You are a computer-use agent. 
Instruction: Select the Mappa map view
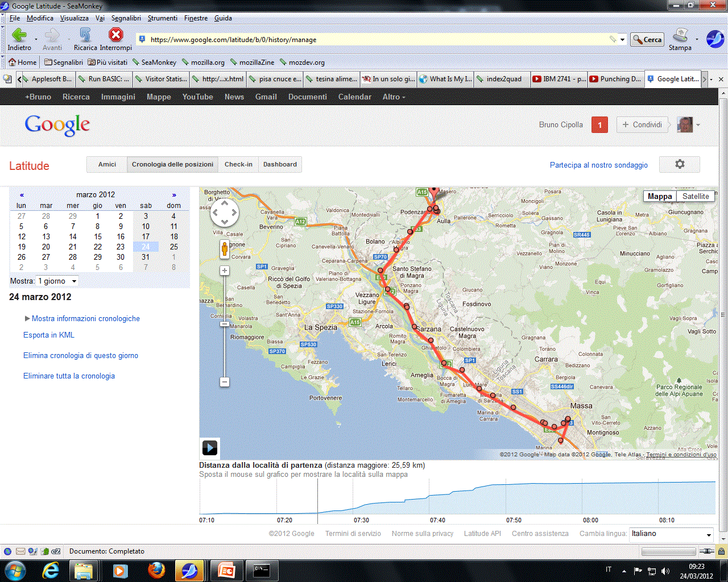660,196
